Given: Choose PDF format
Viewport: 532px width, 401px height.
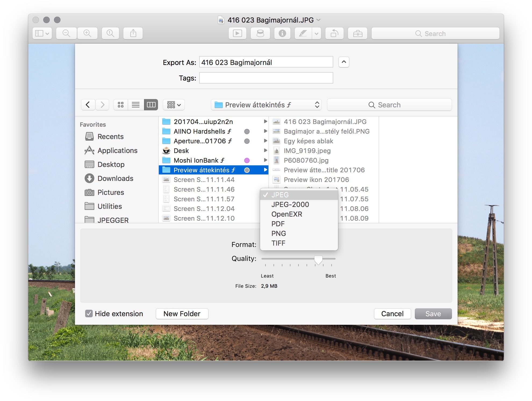Looking at the screenshot, I should [299, 224].
